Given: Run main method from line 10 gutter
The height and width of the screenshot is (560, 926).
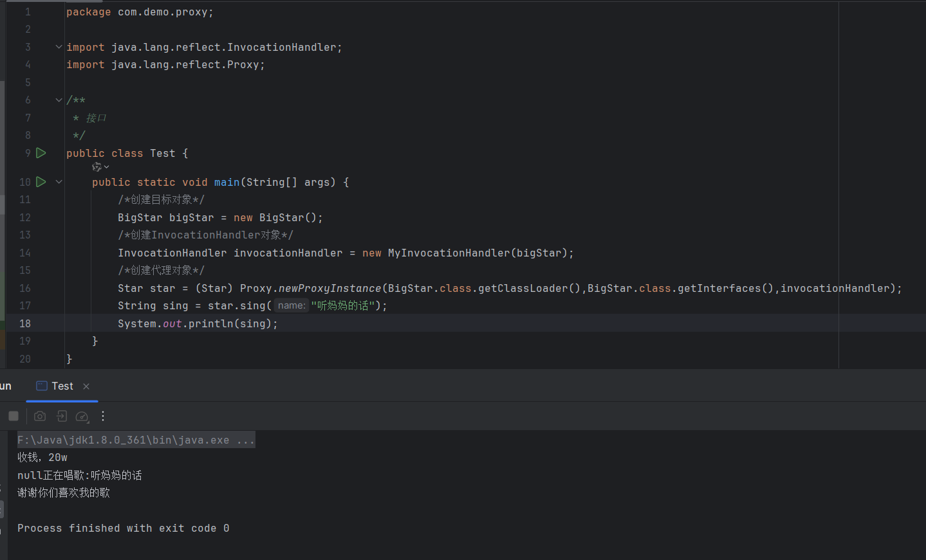Looking at the screenshot, I should tap(41, 182).
